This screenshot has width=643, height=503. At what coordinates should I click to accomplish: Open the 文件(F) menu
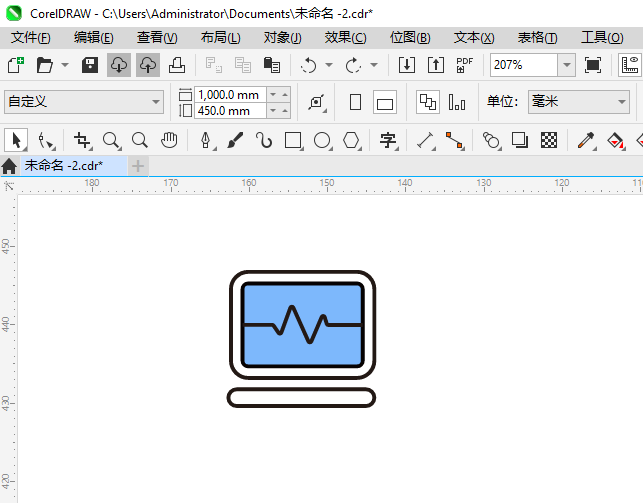tap(31, 38)
